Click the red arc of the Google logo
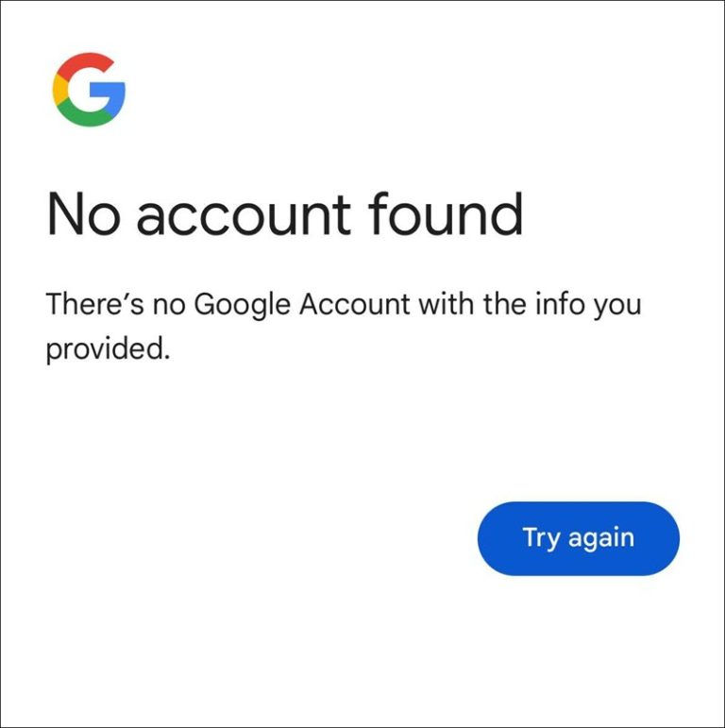The width and height of the screenshot is (725, 728). click(x=85, y=63)
